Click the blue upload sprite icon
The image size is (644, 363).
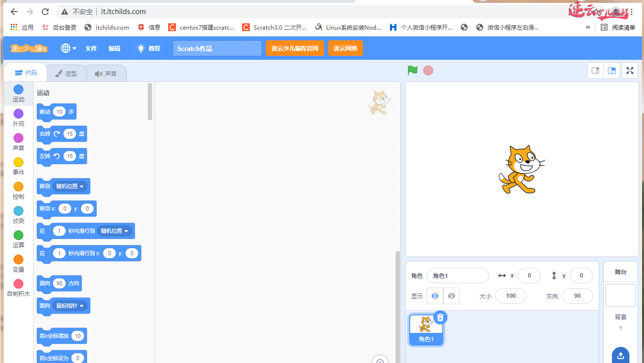[x=620, y=356]
